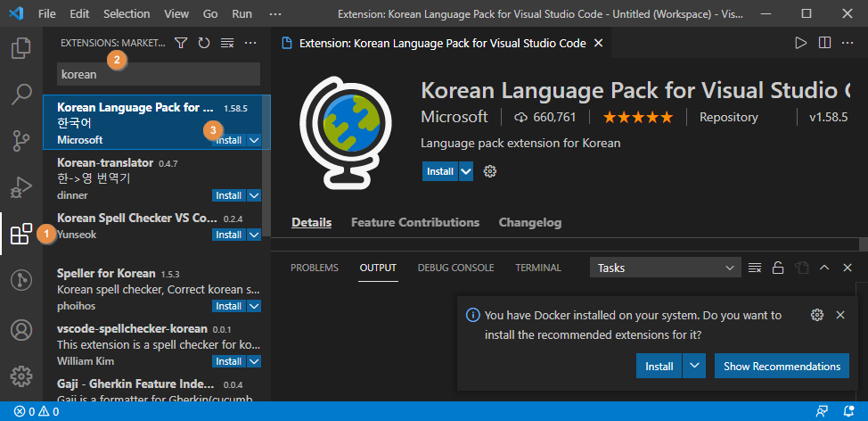Open editor more actions ellipsis
Image resolution: width=868 pixels, height=421 pixels.
coord(848,43)
